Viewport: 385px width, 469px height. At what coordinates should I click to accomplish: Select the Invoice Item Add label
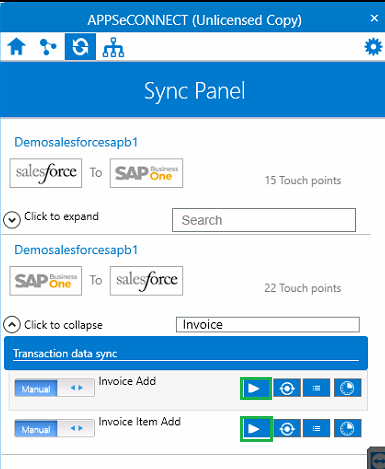[140, 422]
